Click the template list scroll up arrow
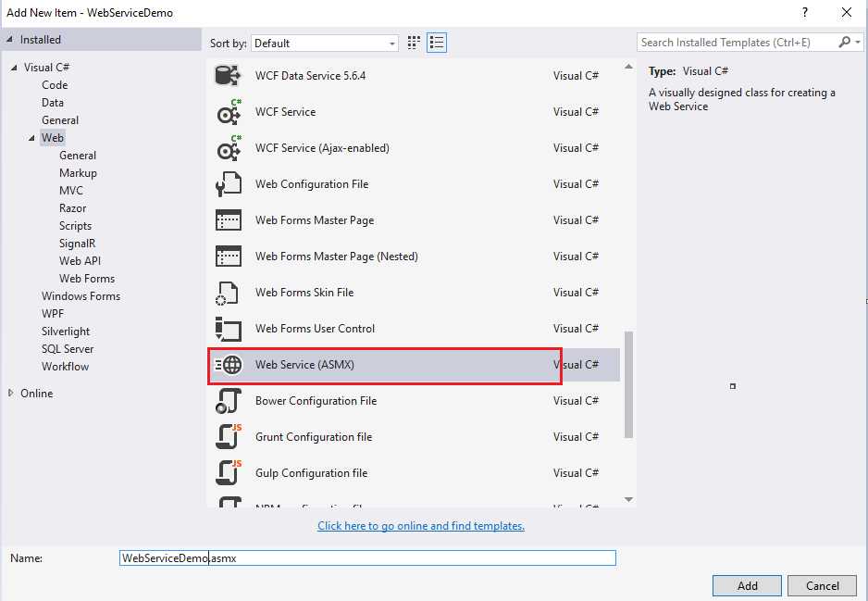The width and height of the screenshot is (868, 601). click(628, 67)
